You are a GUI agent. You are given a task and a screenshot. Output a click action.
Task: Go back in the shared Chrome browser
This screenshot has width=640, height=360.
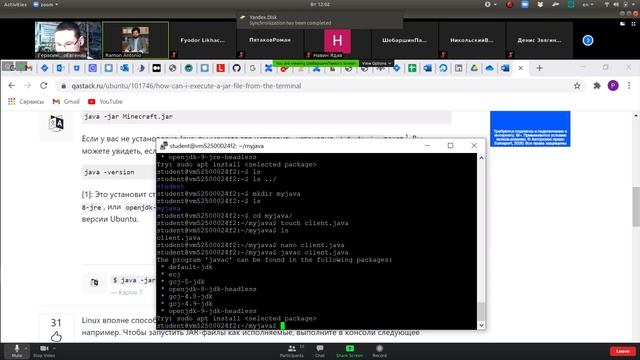11,86
